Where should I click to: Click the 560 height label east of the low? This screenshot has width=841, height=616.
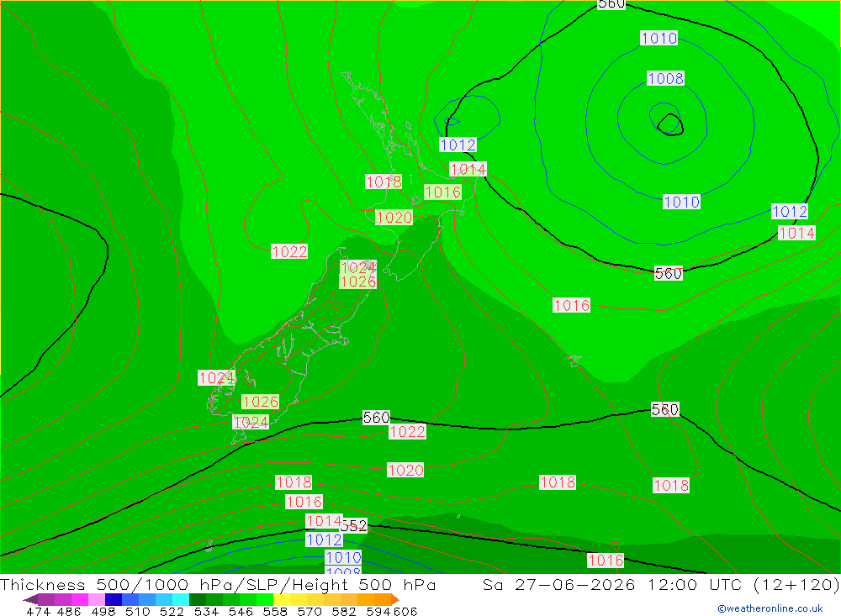669,273
